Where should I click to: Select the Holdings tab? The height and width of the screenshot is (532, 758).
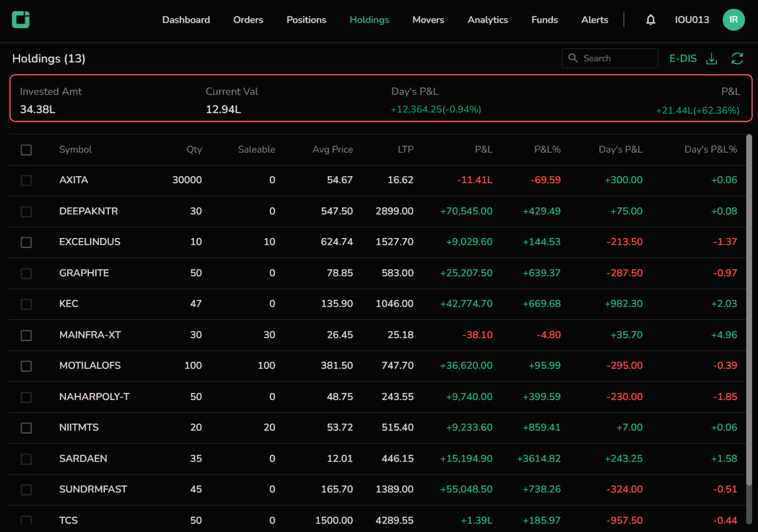[369, 20]
